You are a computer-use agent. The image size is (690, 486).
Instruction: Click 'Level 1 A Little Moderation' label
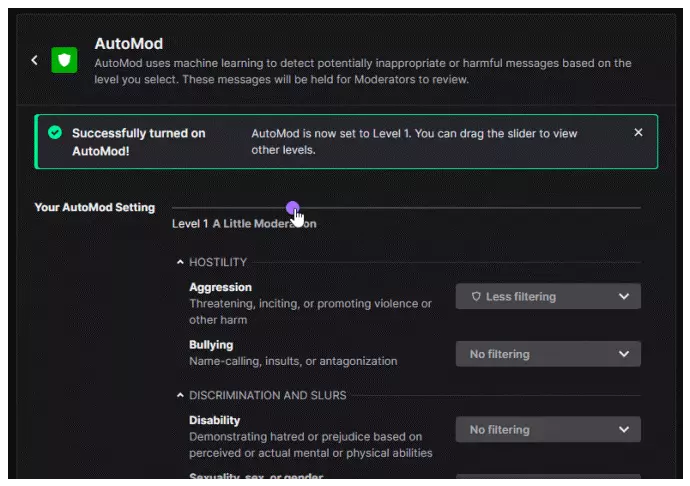tap(244, 224)
